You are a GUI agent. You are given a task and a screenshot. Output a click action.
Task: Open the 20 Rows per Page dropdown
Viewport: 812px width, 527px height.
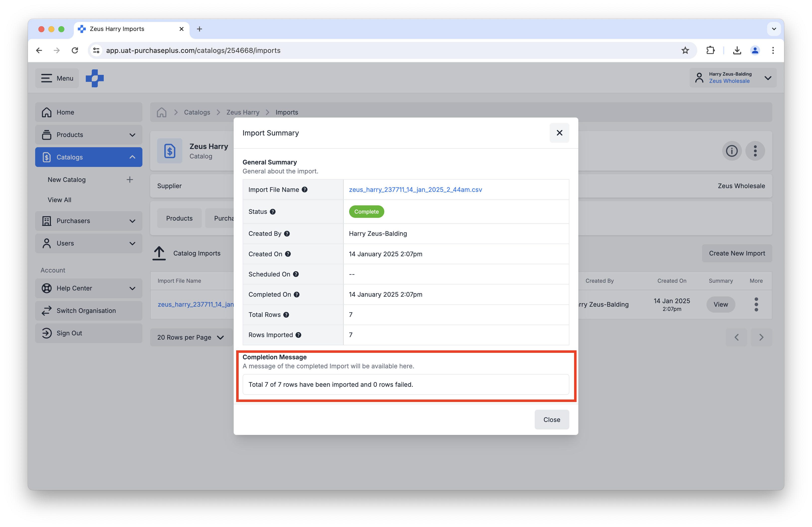click(x=190, y=337)
